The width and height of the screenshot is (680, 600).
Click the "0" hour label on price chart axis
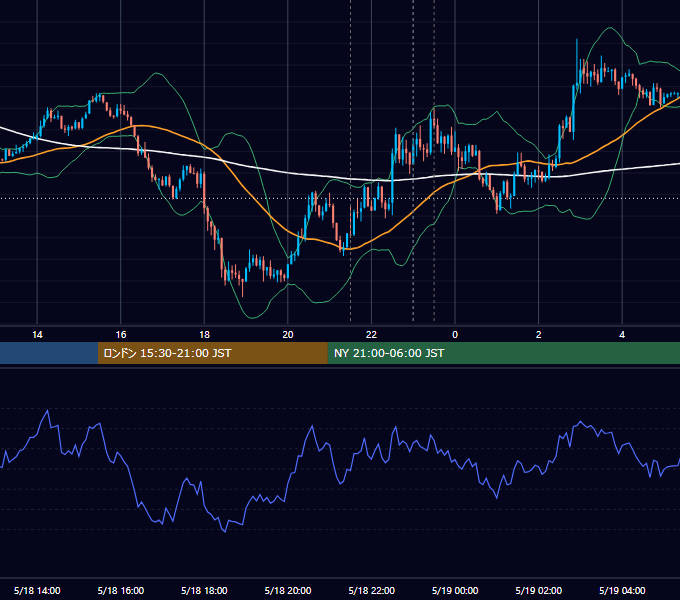(455, 335)
